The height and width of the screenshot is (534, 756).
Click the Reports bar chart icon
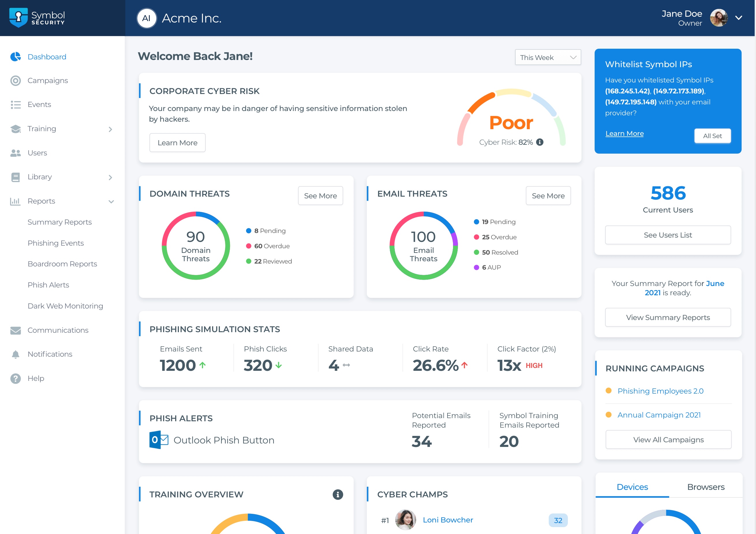pos(16,201)
